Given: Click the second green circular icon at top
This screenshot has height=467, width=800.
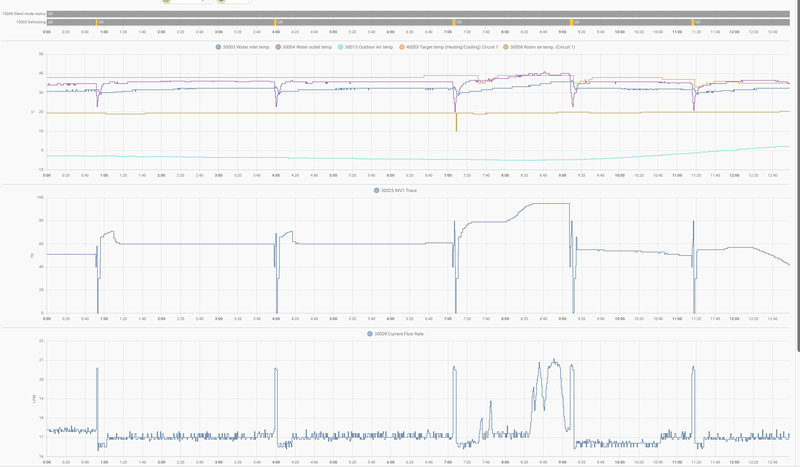Looking at the screenshot, I should coord(221,2).
